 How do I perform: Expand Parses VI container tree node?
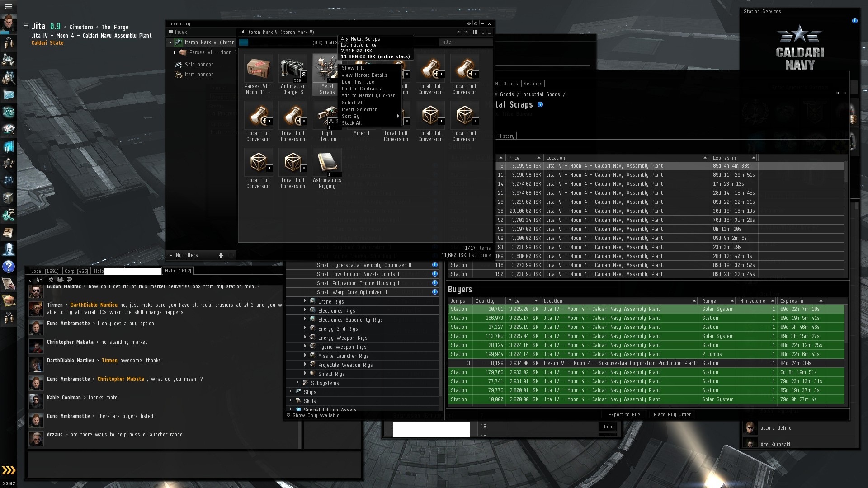click(x=175, y=52)
